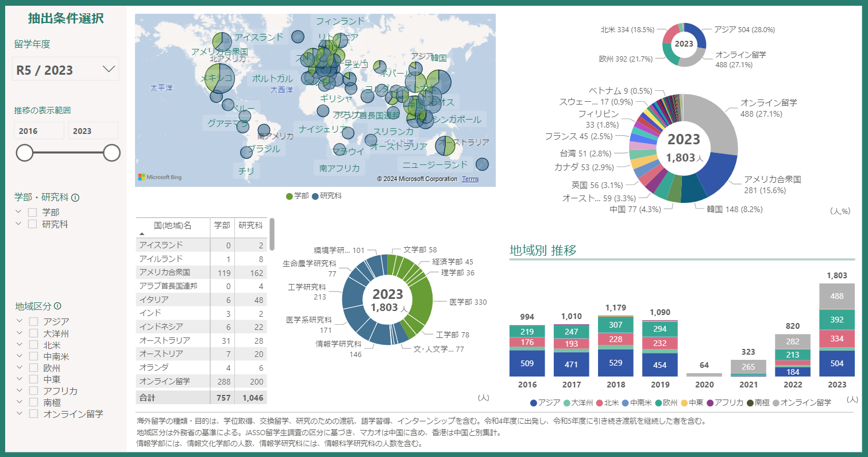The image size is (868, 457).
Task: Open the 留学年度 R5 / 2023 dropdown
Action: coord(65,69)
